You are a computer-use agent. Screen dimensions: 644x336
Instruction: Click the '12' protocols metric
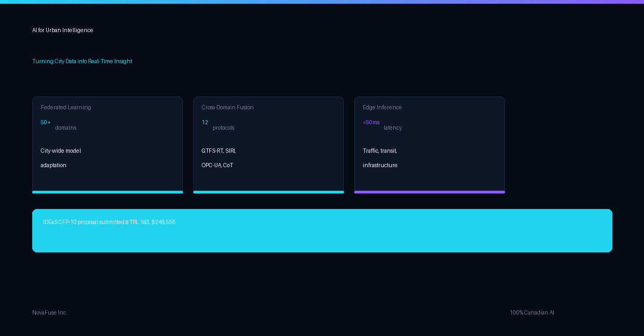205,123
